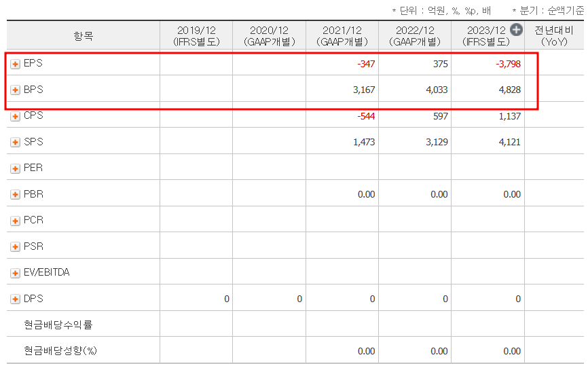Click CPS value 1,137
588x368 pixels.
click(510, 116)
